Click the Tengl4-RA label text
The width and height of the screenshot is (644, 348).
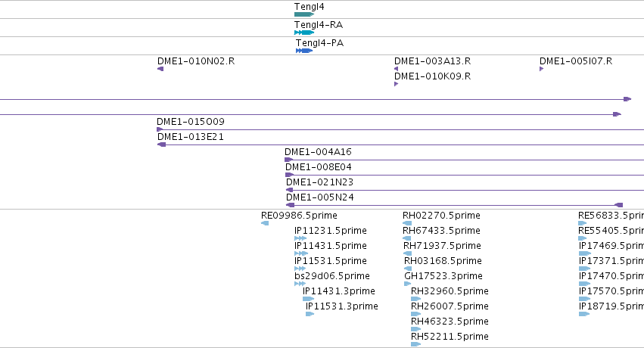click(319, 25)
